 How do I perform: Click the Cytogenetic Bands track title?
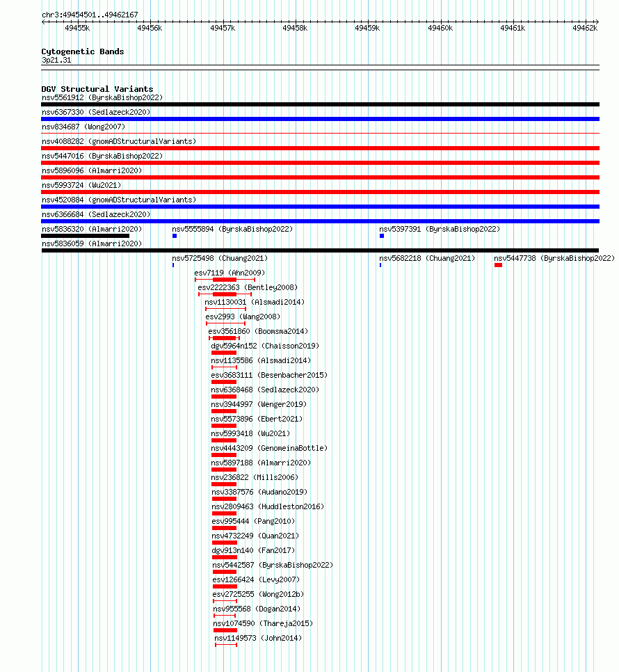click(83, 51)
